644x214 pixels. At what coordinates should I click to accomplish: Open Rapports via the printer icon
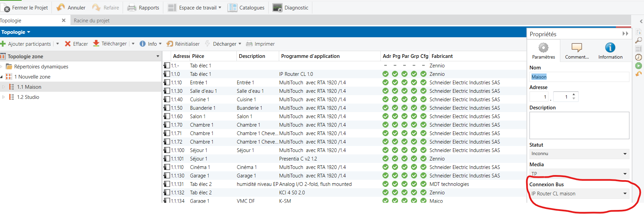click(132, 7)
